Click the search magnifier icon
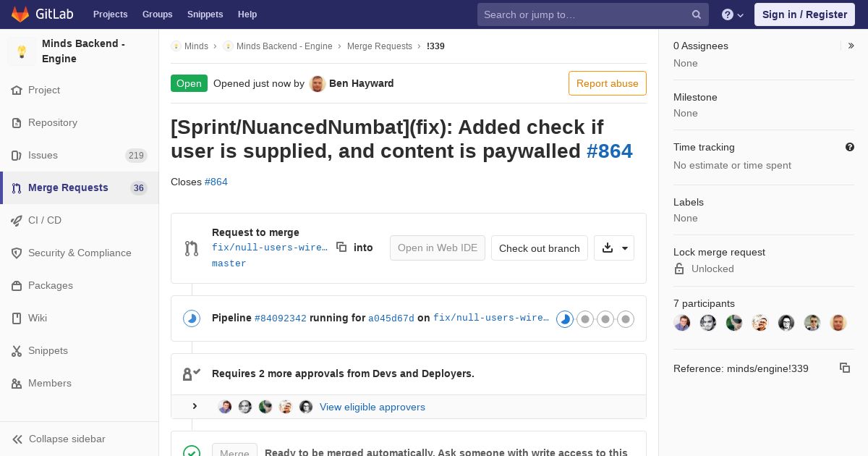Image resolution: width=868 pixels, height=456 pixels. point(697,14)
